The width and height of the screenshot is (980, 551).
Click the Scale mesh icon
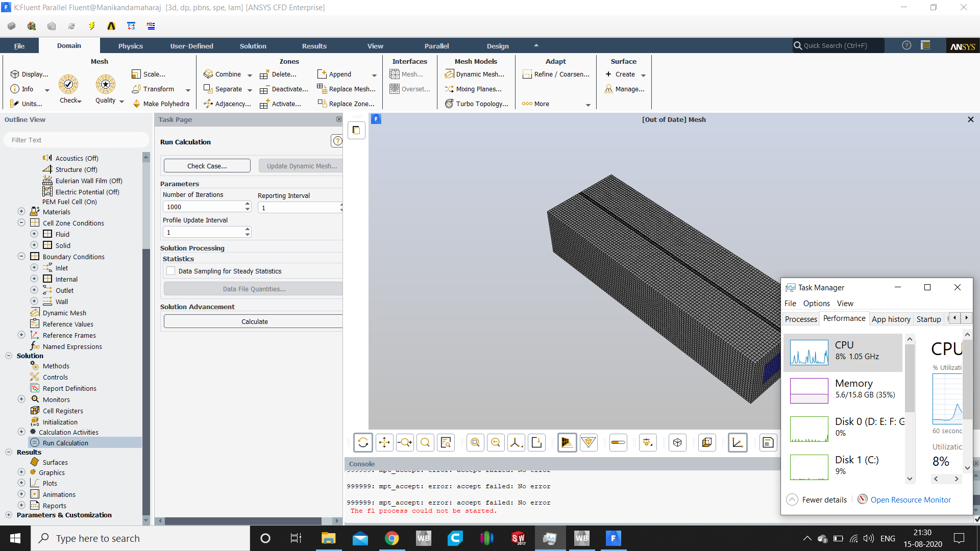pos(136,74)
